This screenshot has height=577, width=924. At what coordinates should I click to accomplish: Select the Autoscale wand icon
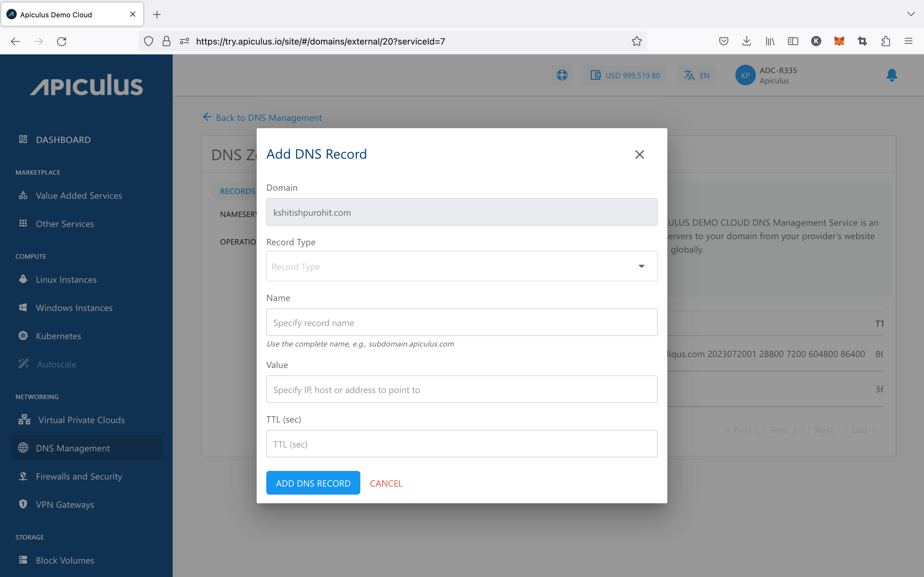(23, 364)
